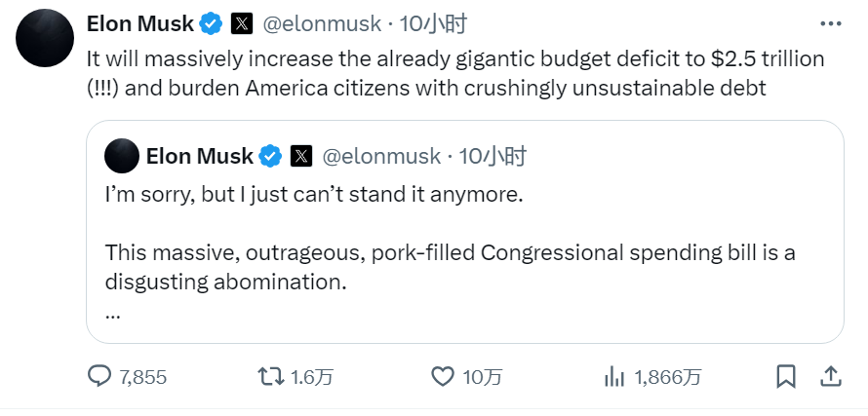Click the bold Elon Musk name at top
868x416 pixels.
coord(141,23)
